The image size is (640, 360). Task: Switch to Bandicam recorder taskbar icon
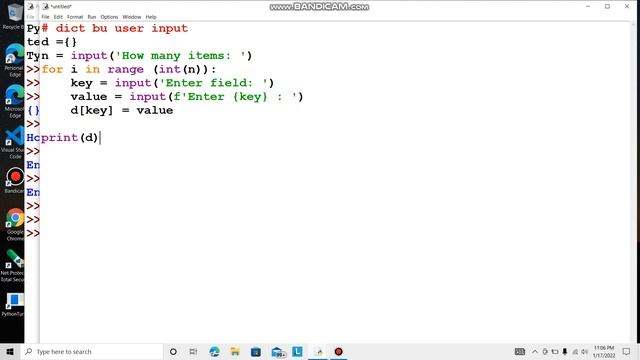point(338,351)
